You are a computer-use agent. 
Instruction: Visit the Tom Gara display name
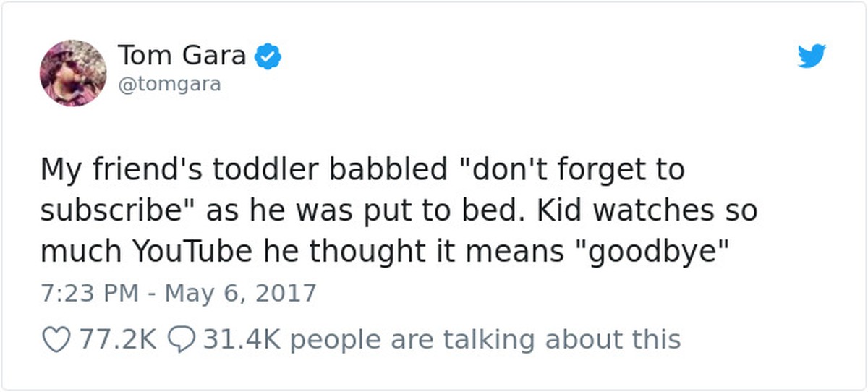pyautogui.click(x=182, y=55)
